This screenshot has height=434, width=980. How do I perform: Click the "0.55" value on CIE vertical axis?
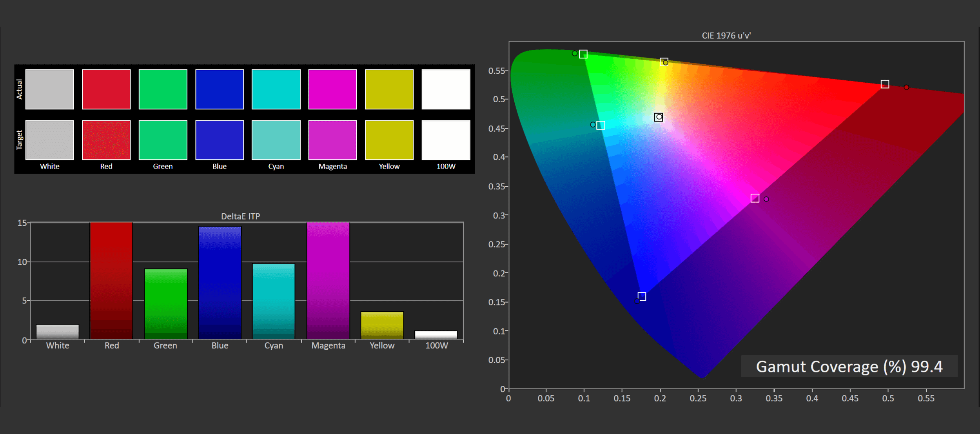(497, 71)
